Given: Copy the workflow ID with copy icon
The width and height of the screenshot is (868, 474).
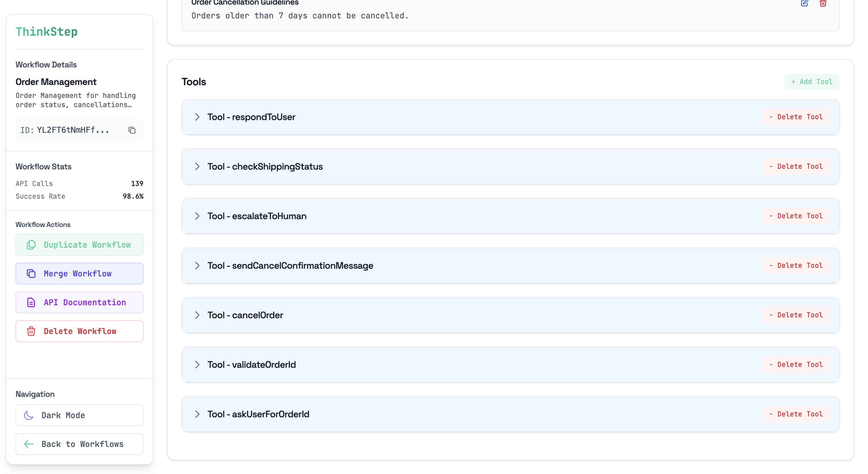Looking at the screenshot, I should click(132, 130).
